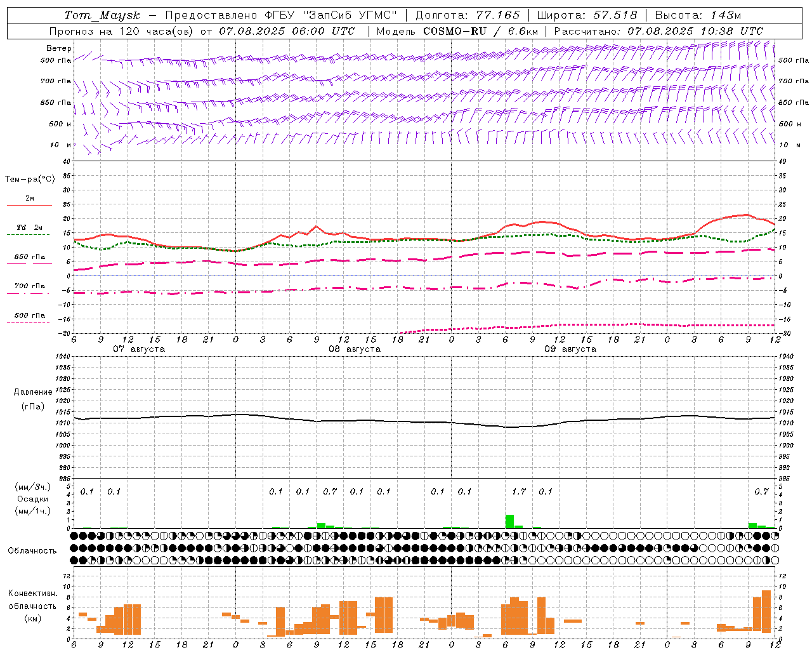This screenshot has width=812, height=650.
Task: Click the 09 августа date label
Action: click(x=570, y=349)
